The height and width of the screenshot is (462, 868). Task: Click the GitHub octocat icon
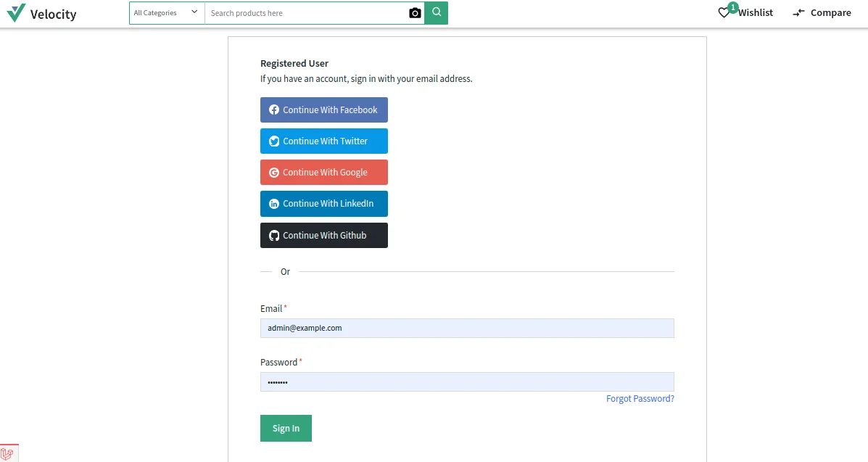274,236
